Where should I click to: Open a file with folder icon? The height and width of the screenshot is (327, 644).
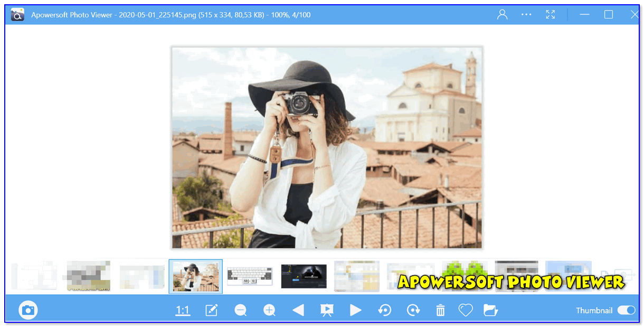click(x=491, y=311)
